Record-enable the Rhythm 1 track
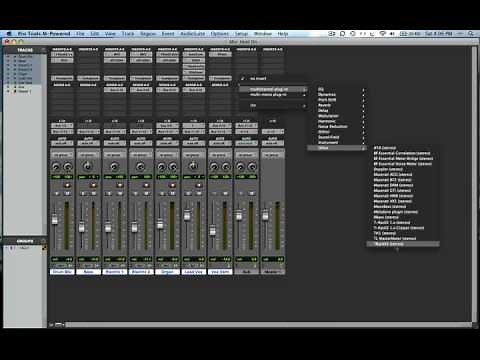The image size is (480, 360). (x=120, y=185)
